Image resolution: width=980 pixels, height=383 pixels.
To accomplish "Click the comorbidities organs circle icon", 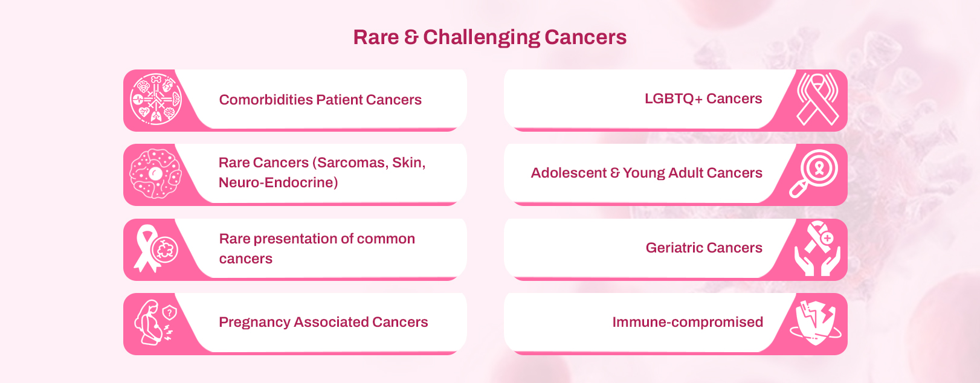I will 156,100.
